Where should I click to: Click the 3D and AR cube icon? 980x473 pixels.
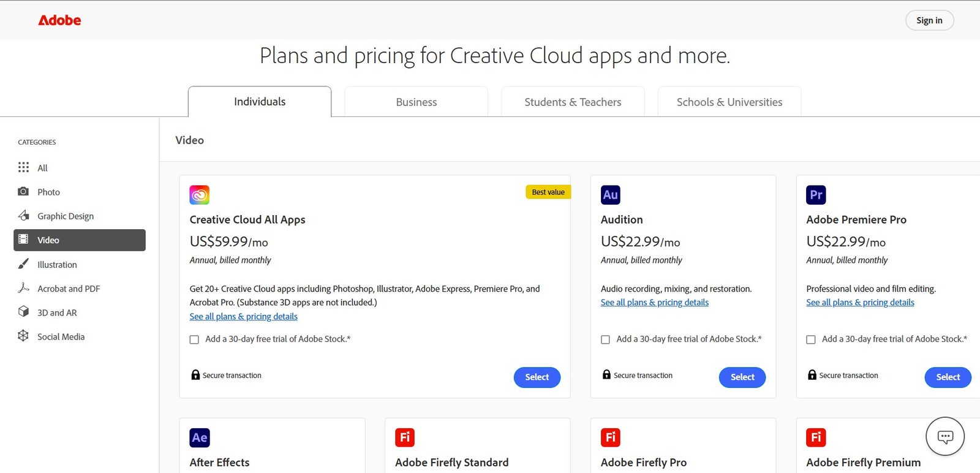[23, 311]
